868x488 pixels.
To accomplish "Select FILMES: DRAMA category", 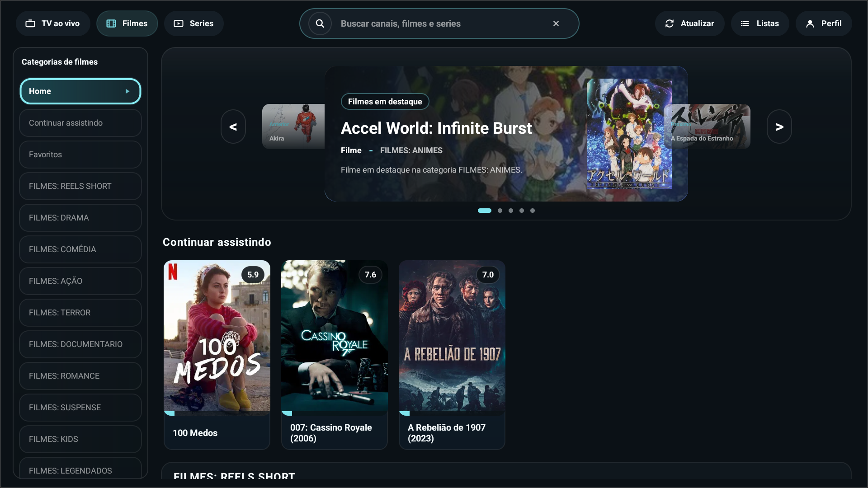I will tap(80, 218).
